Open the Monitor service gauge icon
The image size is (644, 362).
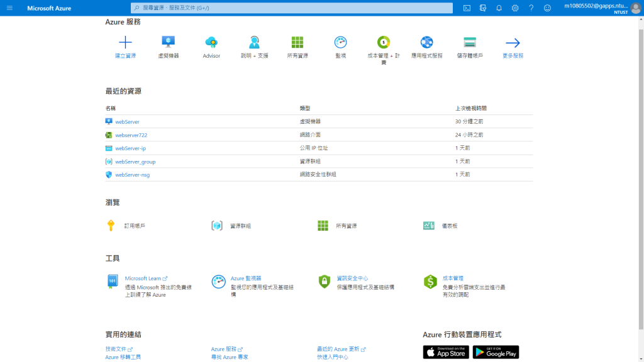coord(340,42)
